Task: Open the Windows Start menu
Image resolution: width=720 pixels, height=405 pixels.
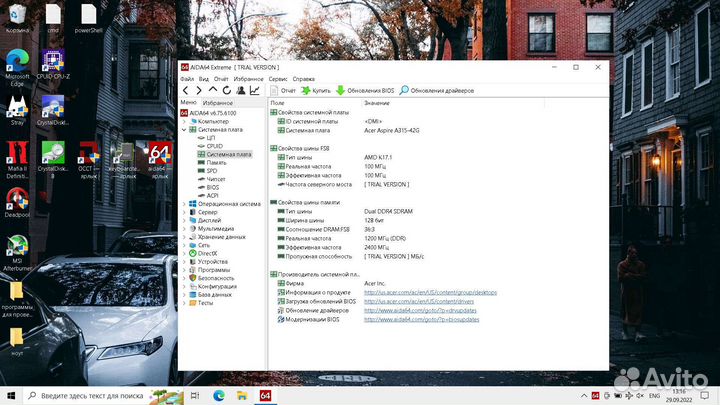Action: tap(11, 395)
